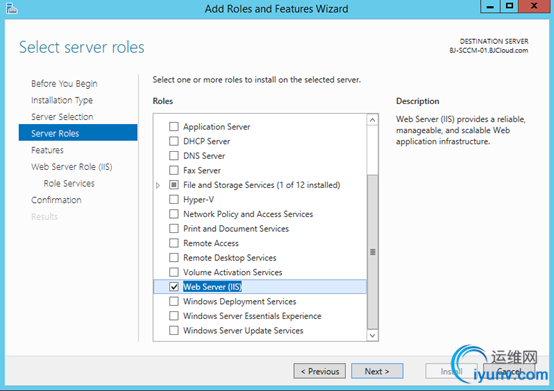
Task: Click the roles list scroll down arrow
Action: pos(372,335)
